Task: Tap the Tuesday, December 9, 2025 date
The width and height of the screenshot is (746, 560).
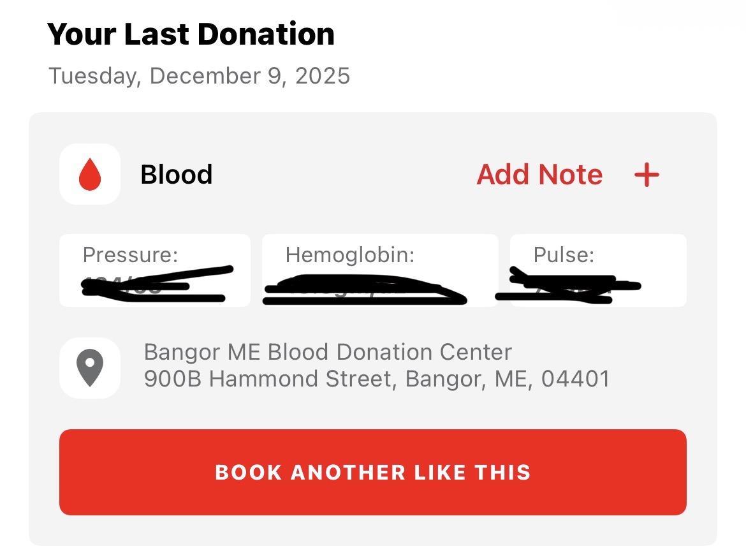Action: coord(199,76)
